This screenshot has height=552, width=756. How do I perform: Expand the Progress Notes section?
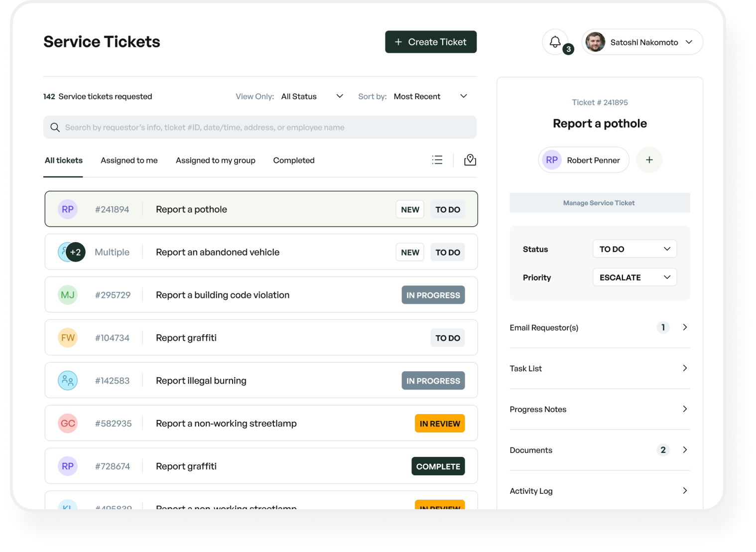coord(600,410)
